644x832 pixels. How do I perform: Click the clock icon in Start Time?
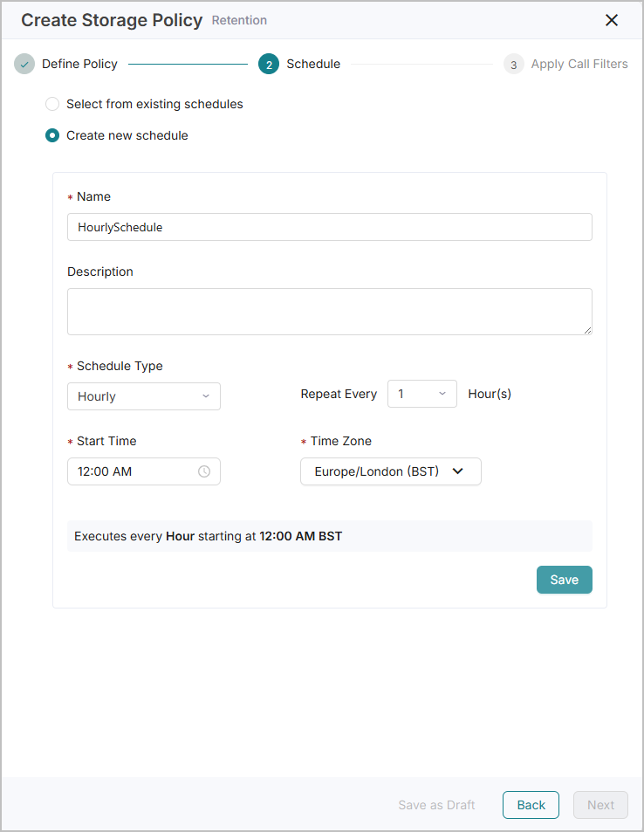click(204, 471)
